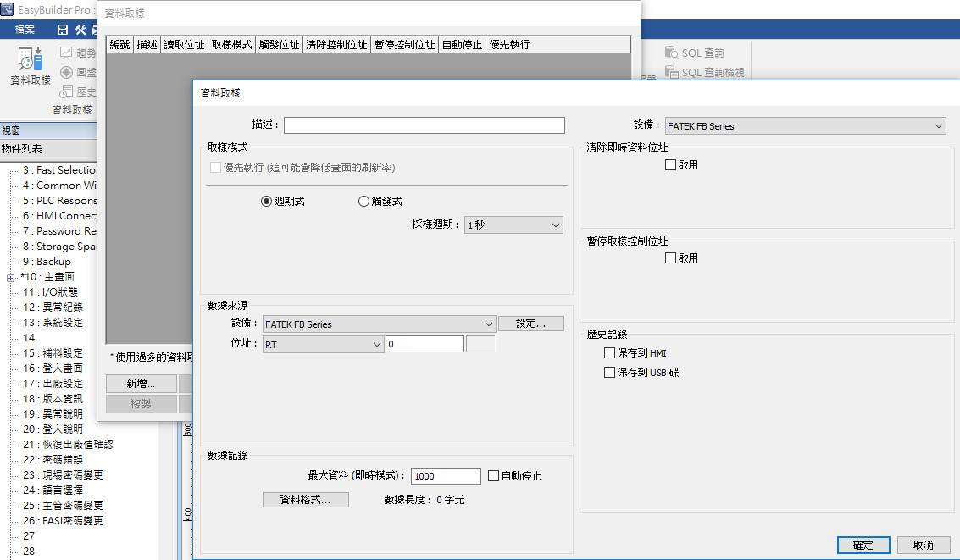Open the RT address type dropdown
The width and height of the screenshot is (960, 560).
(x=324, y=345)
